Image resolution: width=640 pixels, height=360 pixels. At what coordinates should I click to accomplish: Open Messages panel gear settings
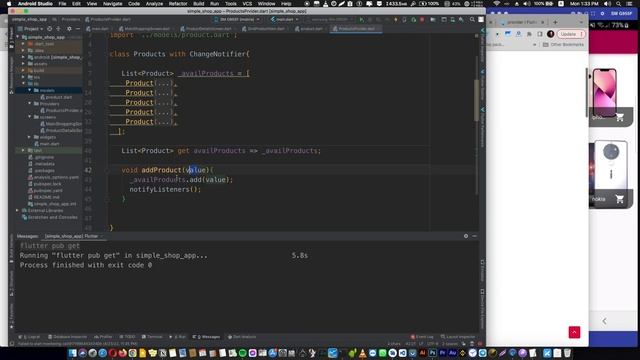point(466,236)
